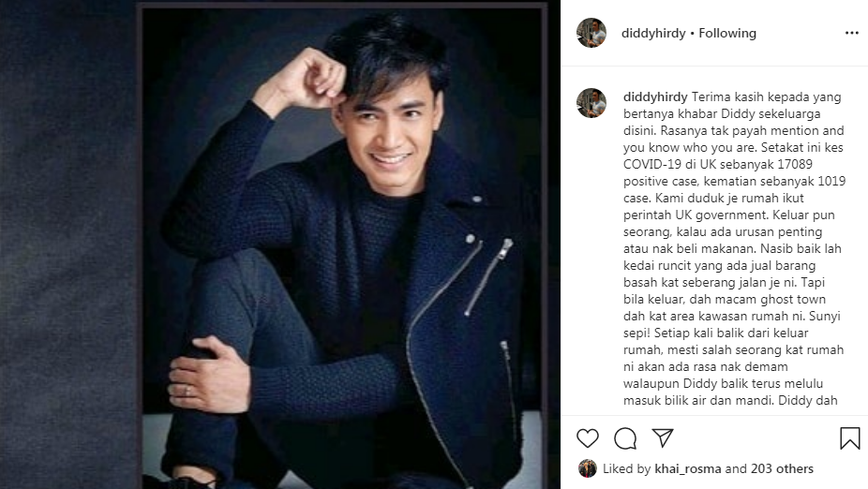The width and height of the screenshot is (868, 489).
Task: Open the three-dot more options menu
Action: pyautogui.click(x=852, y=33)
